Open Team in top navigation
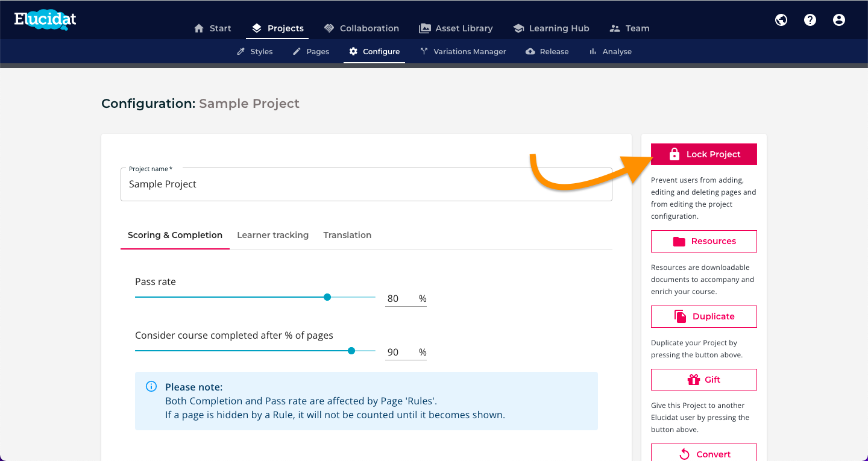868x461 pixels. (x=630, y=28)
